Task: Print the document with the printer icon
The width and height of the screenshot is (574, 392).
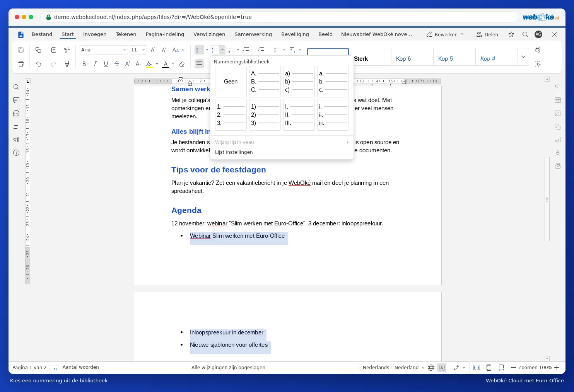Action: (21, 64)
